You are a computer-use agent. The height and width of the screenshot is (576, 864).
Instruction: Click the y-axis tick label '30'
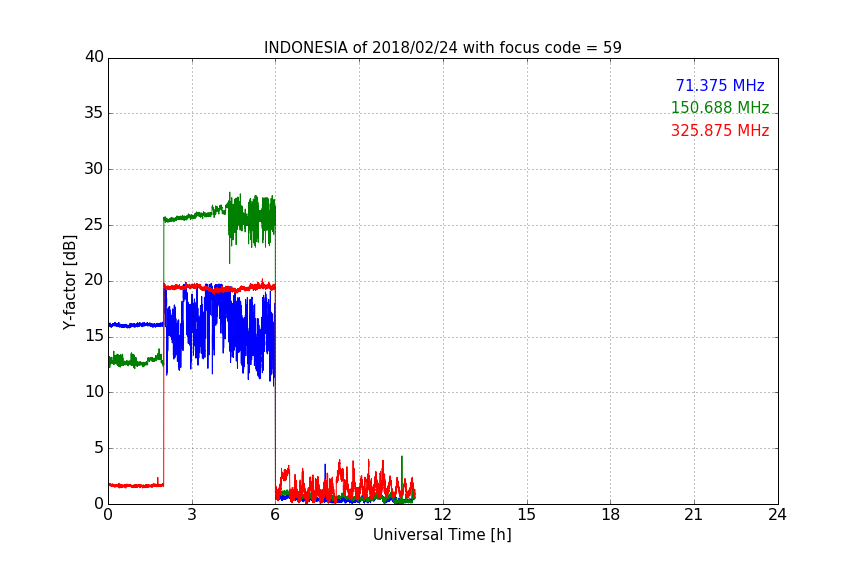pos(94,169)
